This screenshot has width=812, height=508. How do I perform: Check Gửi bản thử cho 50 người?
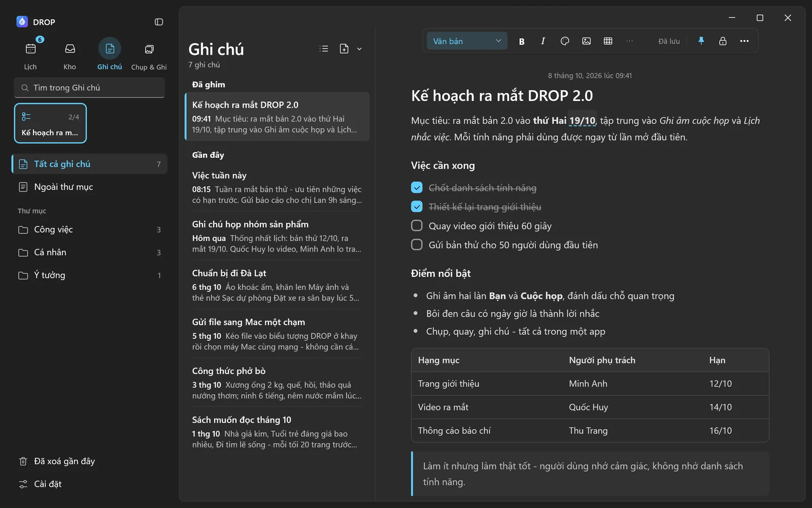click(x=417, y=245)
